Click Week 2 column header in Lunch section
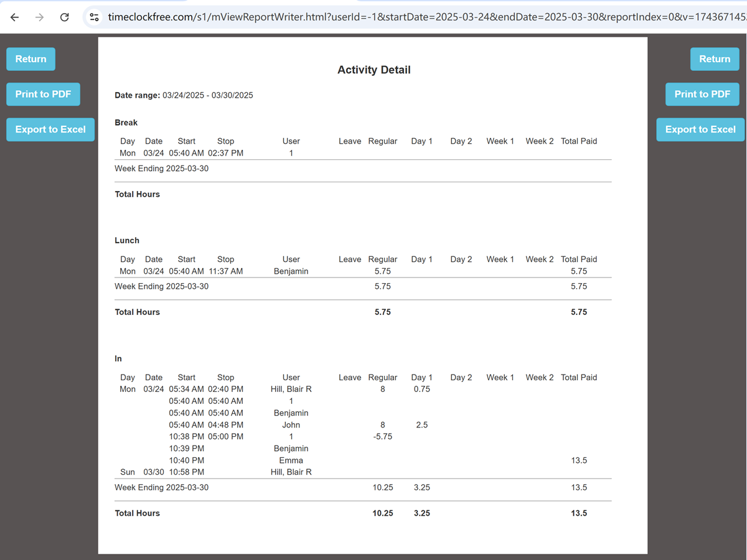This screenshot has width=747, height=560. click(540, 259)
